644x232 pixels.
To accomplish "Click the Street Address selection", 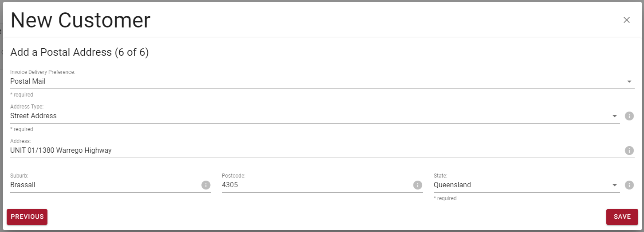I will point(33,116).
